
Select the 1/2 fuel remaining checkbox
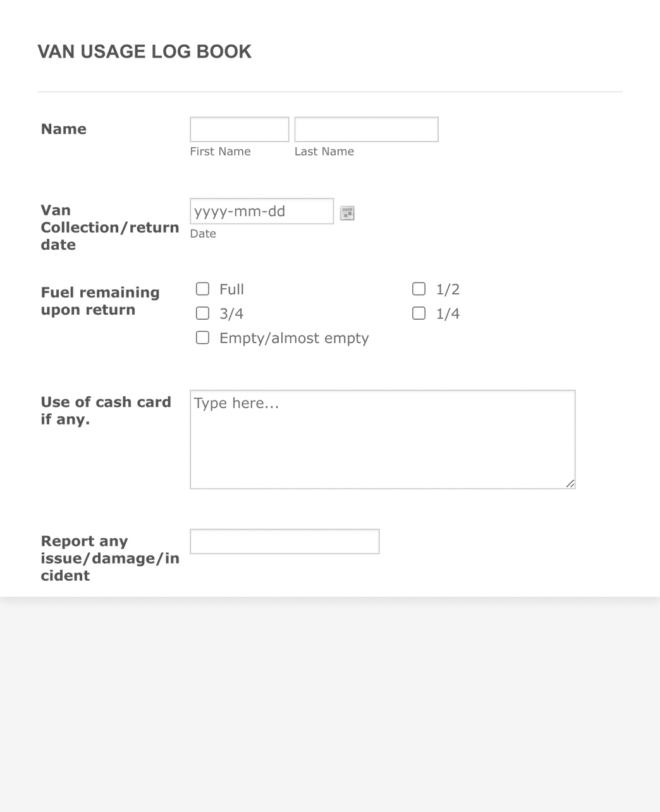(419, 288)
